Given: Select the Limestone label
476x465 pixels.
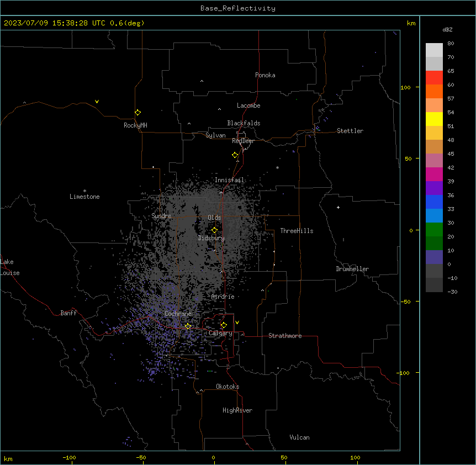Looking at the screenshot, I should point(84,197).
